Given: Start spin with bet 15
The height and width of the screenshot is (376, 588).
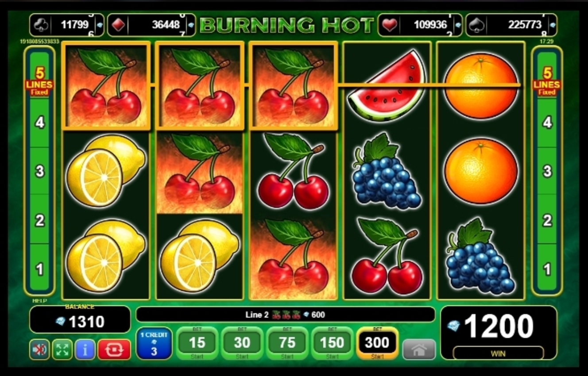Looking at the screenshot, I should pos(197,343).
